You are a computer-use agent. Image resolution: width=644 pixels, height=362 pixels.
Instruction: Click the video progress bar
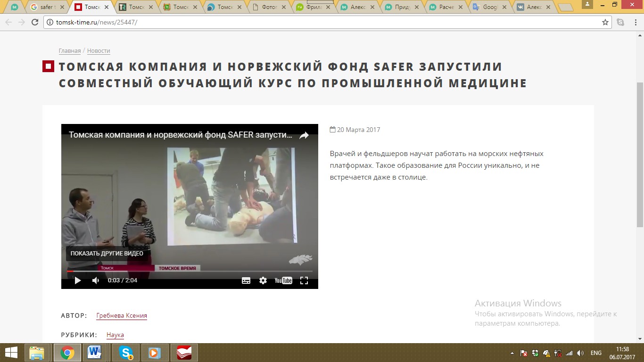(190, 271)
